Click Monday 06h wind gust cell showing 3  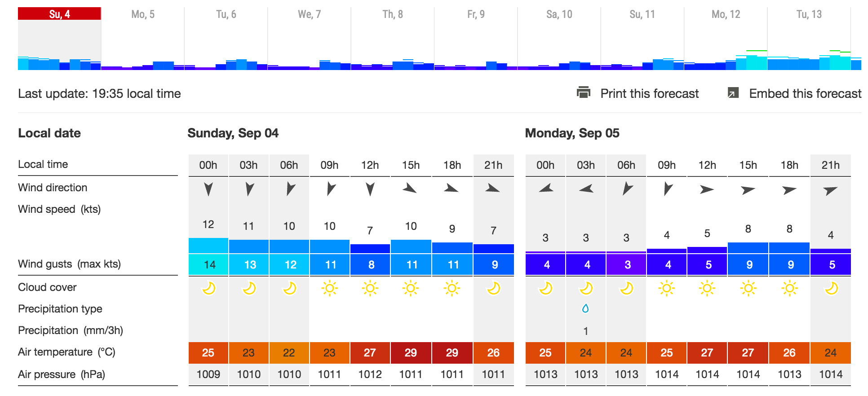626,265
